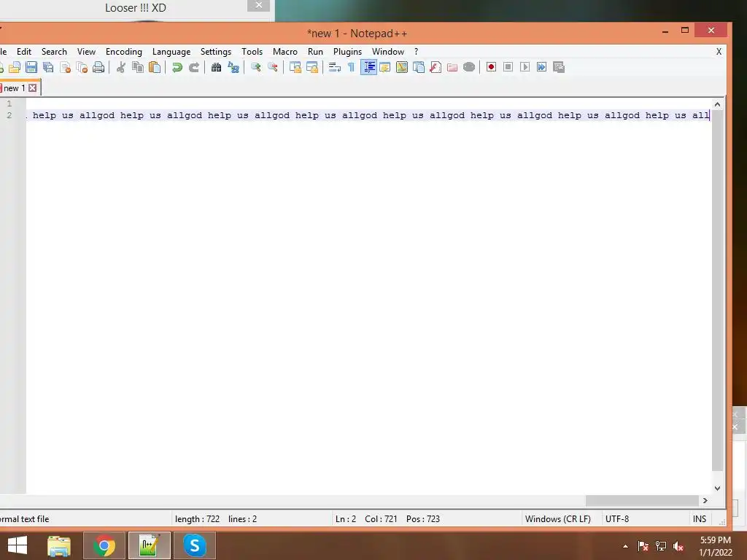The width and height of the screenshot is (747, 560).
Task: Close all documents via toolbar
Action: click(x=82, y=67)
